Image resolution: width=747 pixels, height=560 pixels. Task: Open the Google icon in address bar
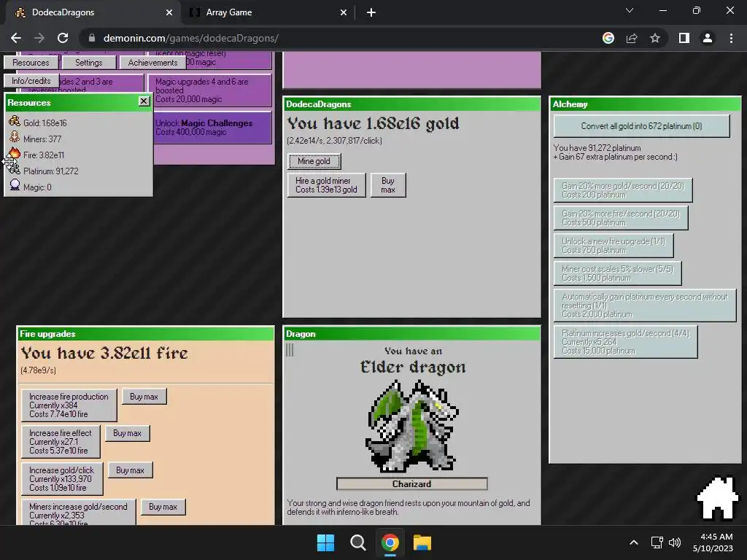608,38
